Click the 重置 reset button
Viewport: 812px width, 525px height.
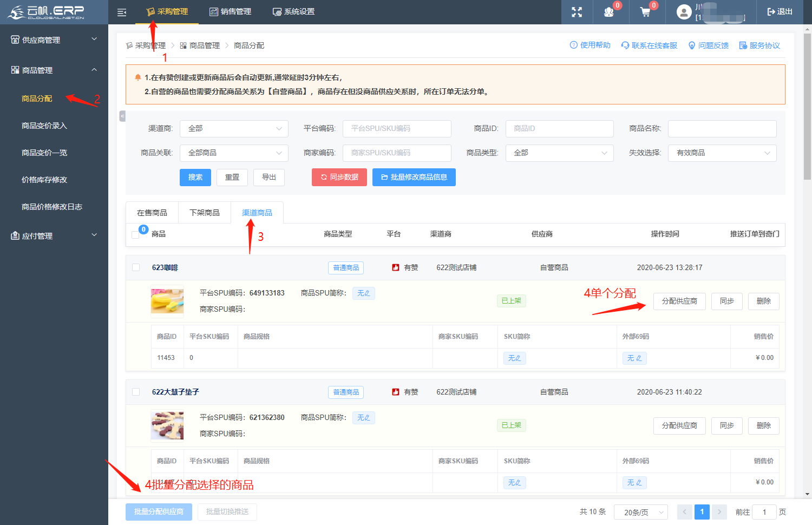[232, 178]
